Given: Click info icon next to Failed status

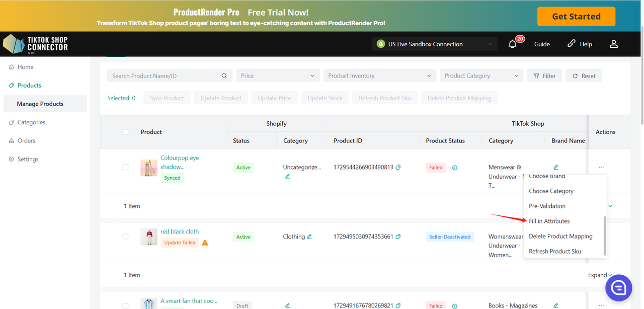Looking at the screenshot, I should 454,168.
